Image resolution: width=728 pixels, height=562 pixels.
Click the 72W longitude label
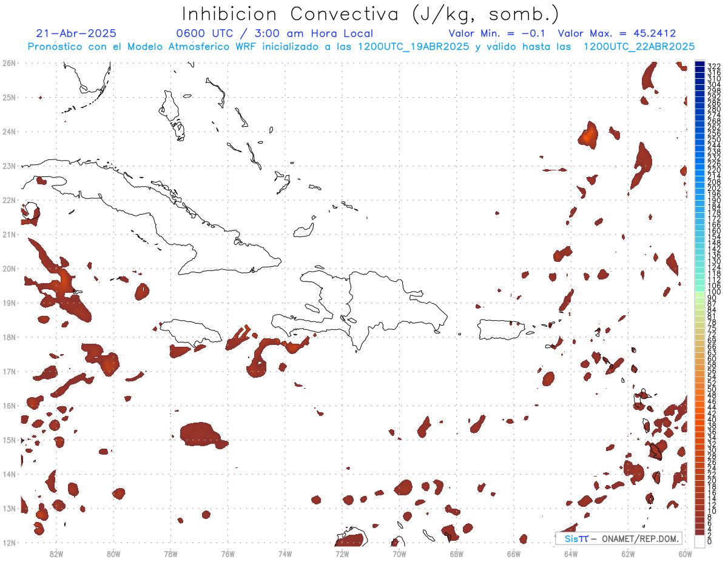[342, 553]
